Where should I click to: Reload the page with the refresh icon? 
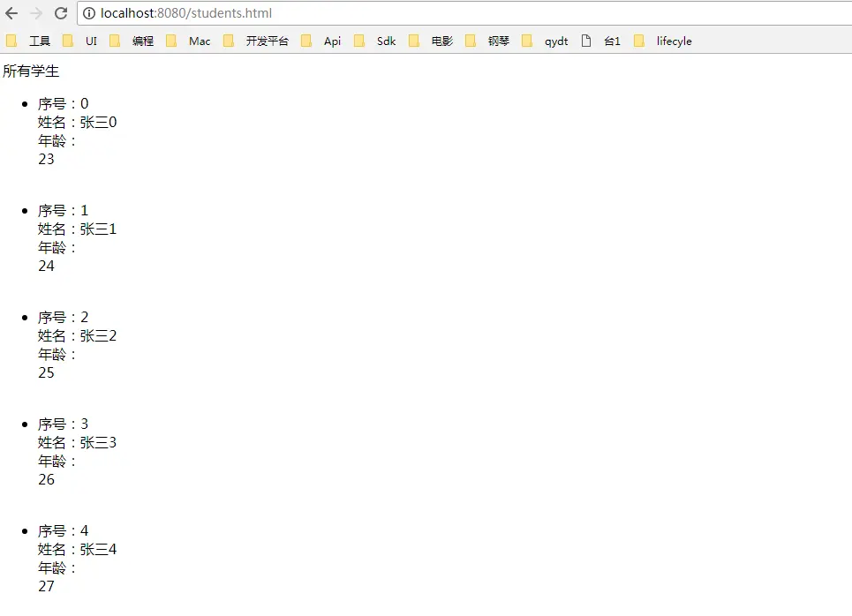point(61,13)
